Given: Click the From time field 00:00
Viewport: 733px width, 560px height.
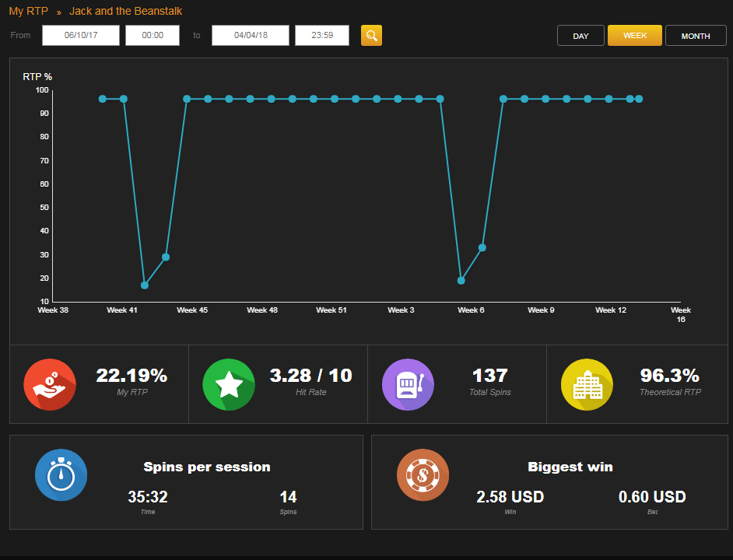Looking at the screenshot, I should [x=153, y=36].
